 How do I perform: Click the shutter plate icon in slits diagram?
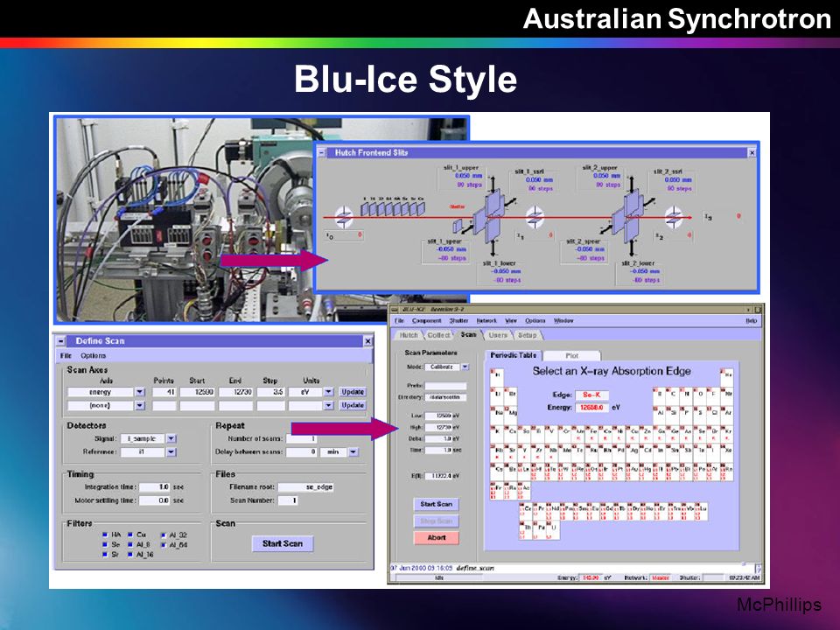point(458,226)
